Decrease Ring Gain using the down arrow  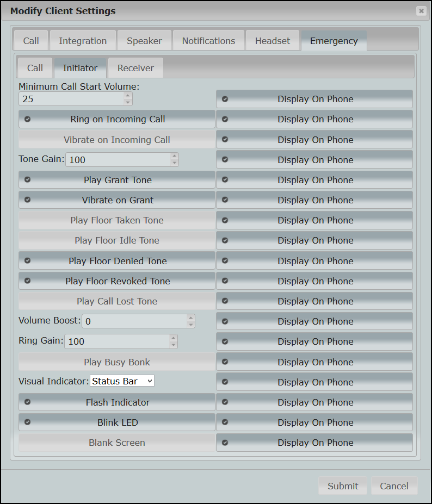tap(173, 345)
